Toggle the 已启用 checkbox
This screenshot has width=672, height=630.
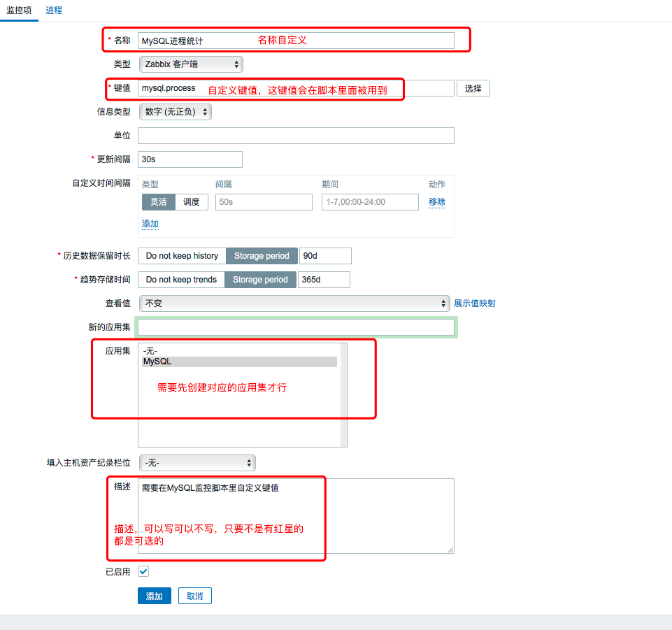click(143, 571)
